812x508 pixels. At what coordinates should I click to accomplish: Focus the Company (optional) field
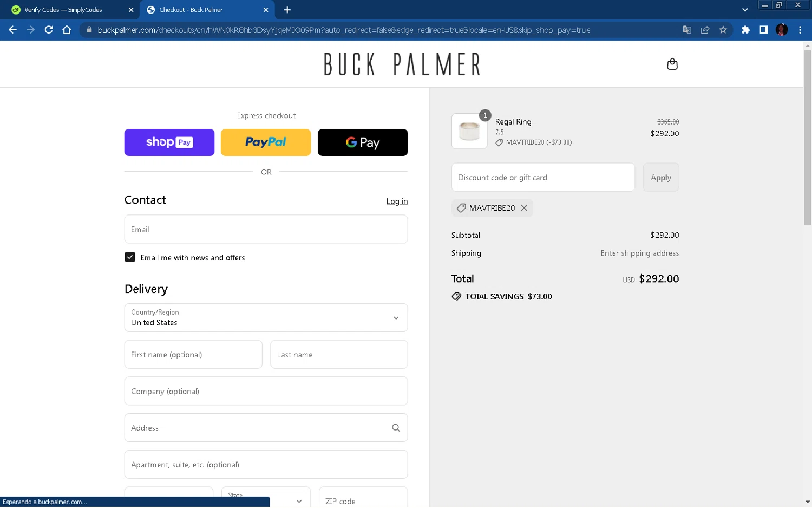click(266, 391)
